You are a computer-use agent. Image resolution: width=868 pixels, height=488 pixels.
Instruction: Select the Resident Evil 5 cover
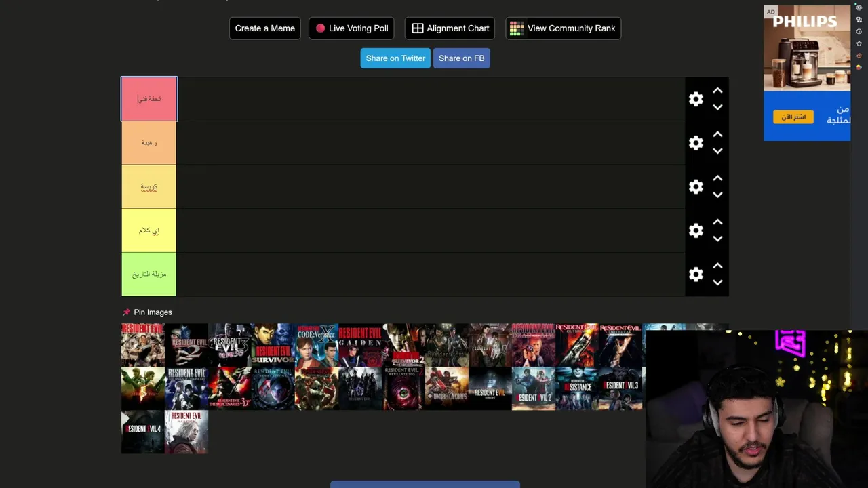143,388
